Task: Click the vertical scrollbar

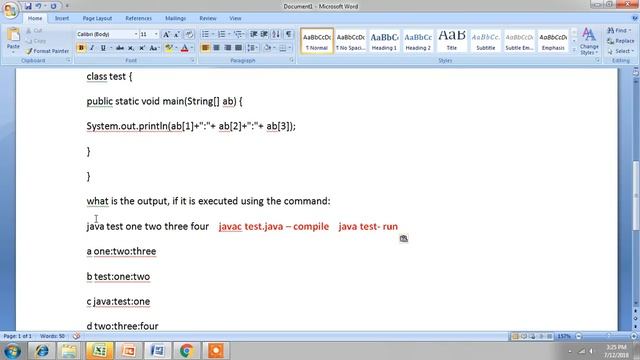Action: [636, 195]
